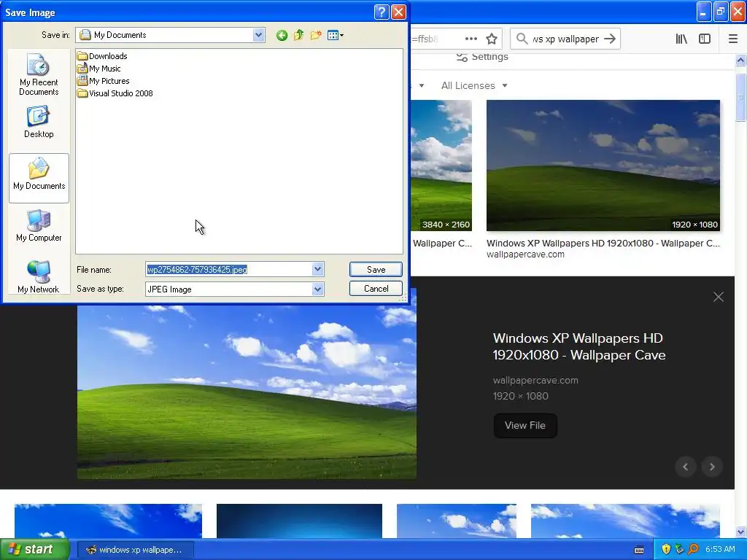This screenshot has height=560, width=747.
Task: Click Windows XP Wallpapers HD result title
Action: [x=603, y=243]
